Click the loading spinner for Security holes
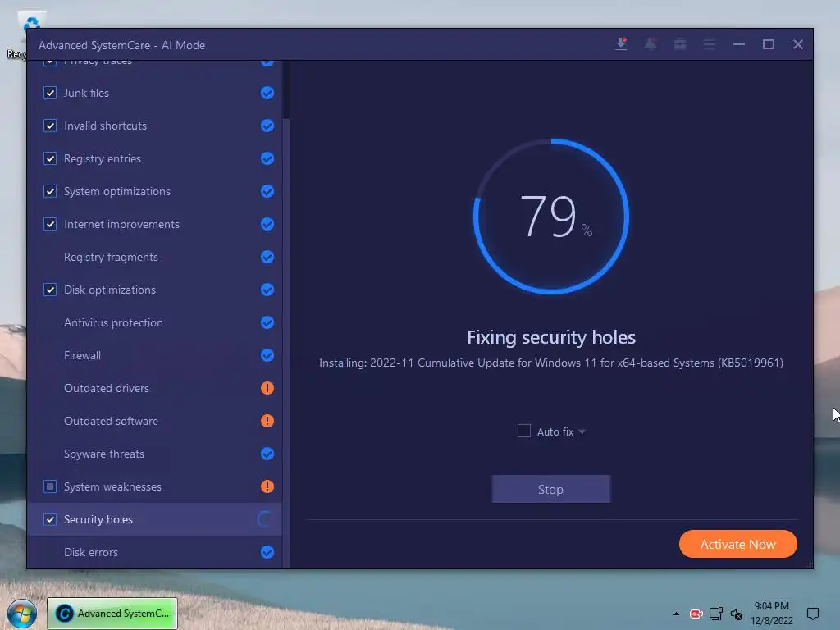 [x=266, y=519]
